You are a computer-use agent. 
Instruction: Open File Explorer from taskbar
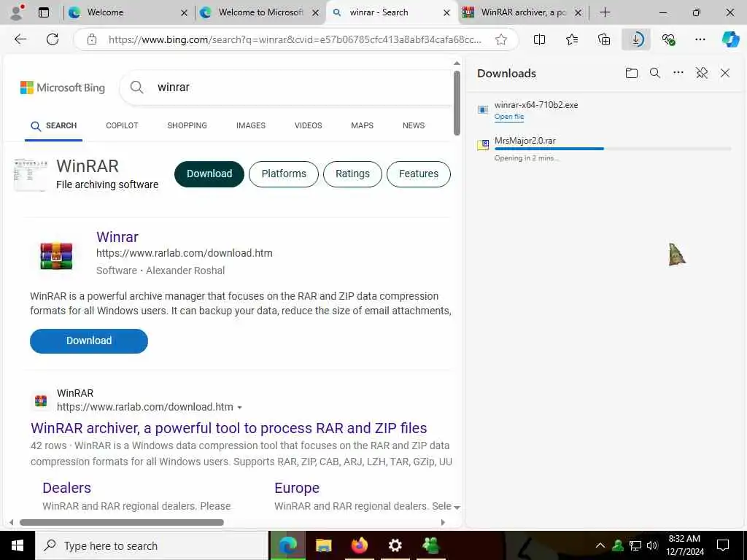pyautogui.click(x=324, y=545)
